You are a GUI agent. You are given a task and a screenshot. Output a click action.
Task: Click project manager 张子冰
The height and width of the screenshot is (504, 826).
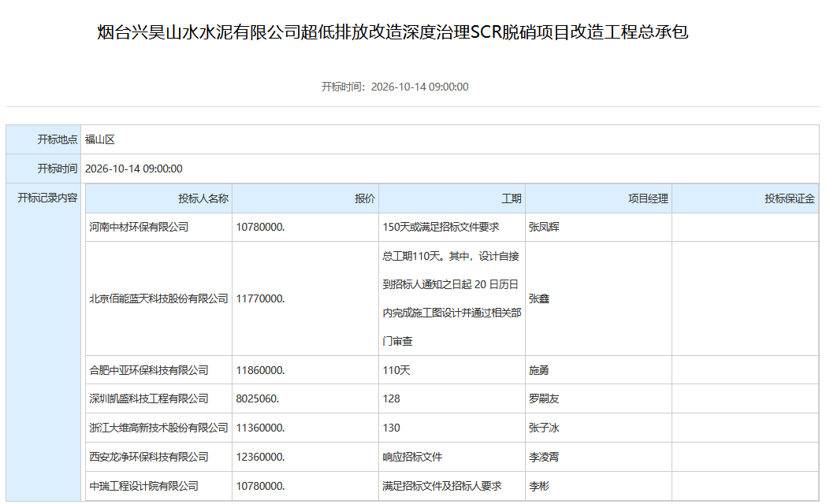click(544, 428)
